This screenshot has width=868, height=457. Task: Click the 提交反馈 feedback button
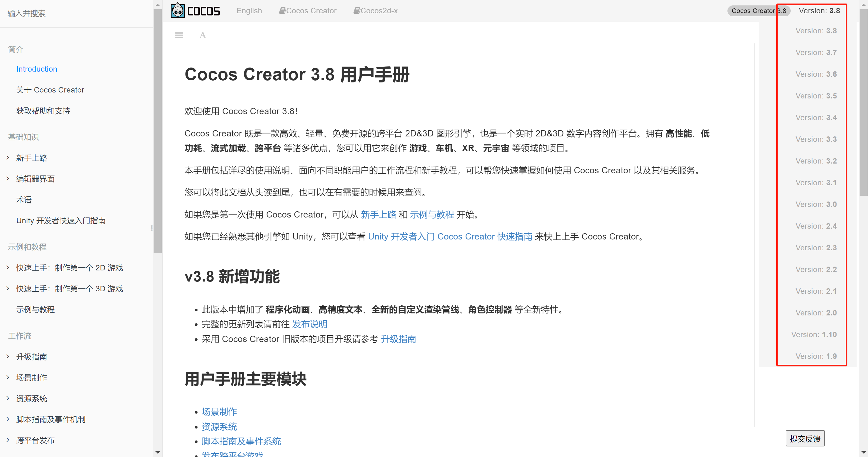[x=805, y=439]
